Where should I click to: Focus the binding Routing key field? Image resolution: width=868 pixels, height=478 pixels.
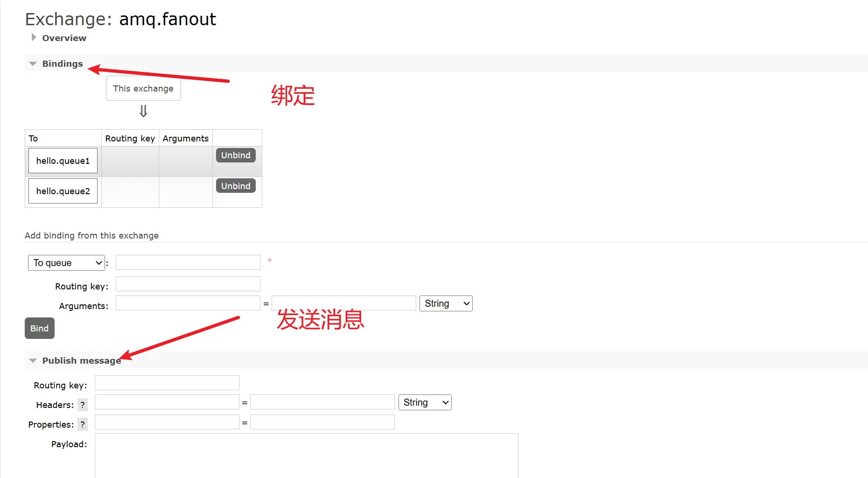[x=188, y=284]
